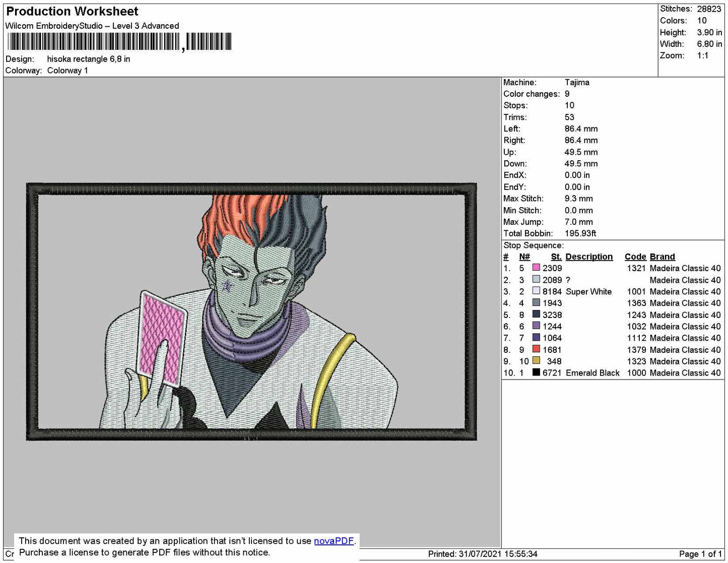Click the black swatch for thread 6721
728x563 pixels.
pyautogui.click(x=536, y=372)
